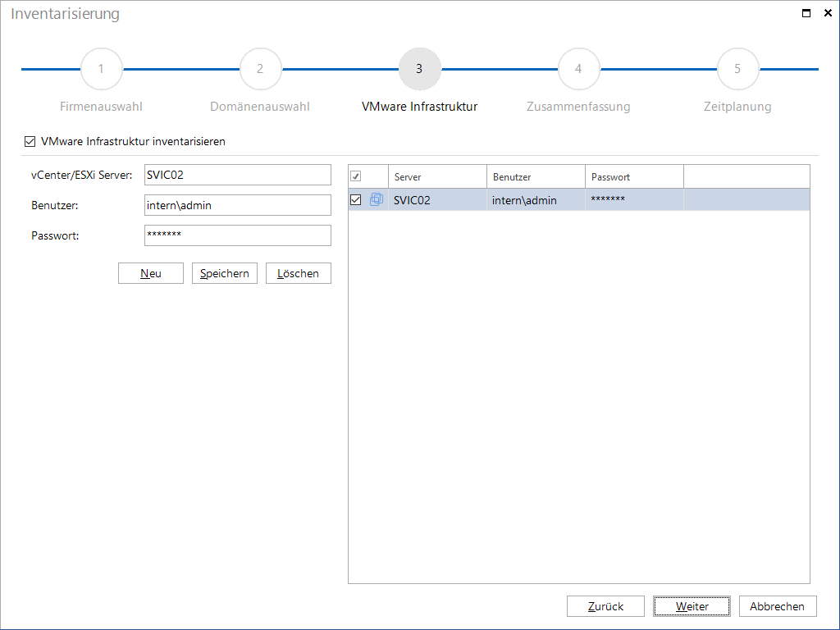
Task: Delete the entry with Löschen
Action: (299, 273)
